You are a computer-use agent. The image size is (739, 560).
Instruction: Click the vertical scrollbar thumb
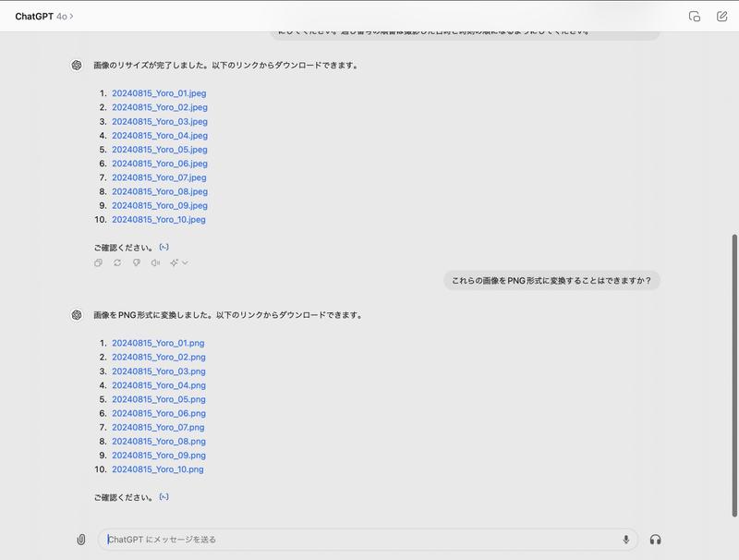(734, 376)
